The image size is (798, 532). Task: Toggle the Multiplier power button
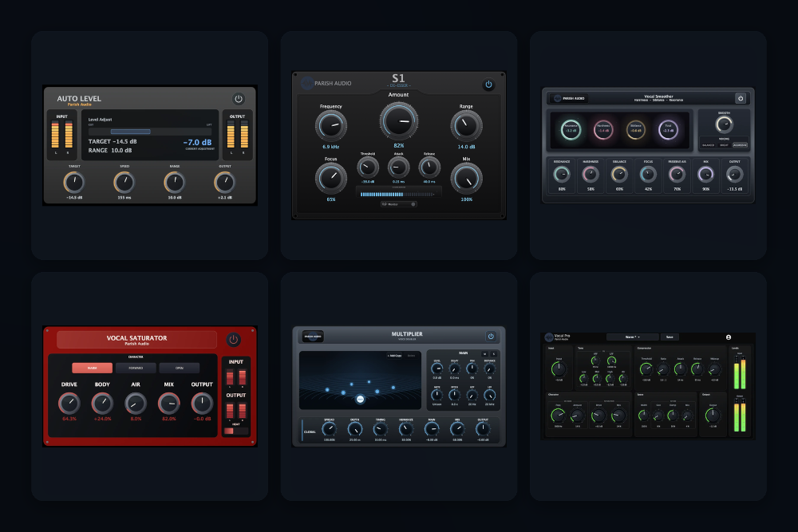click(491, 336)
